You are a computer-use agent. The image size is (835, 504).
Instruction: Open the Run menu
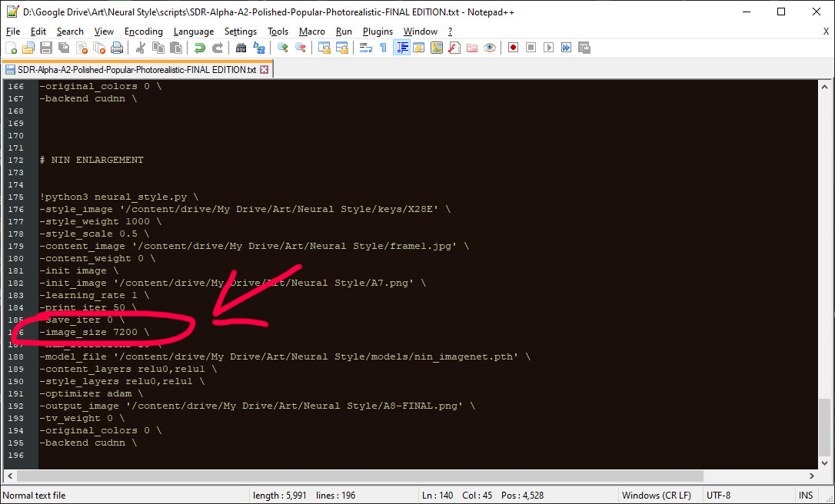(344, 31)
